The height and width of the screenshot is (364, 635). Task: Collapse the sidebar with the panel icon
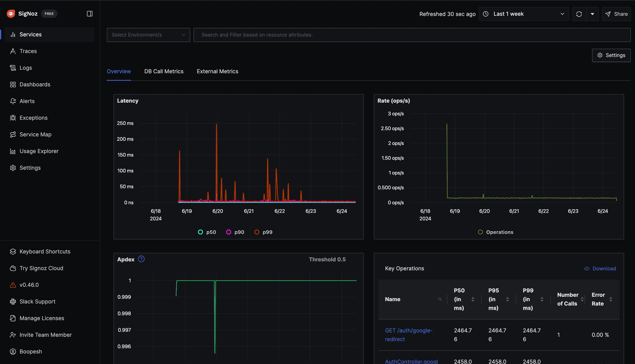(x=90, y=14)
